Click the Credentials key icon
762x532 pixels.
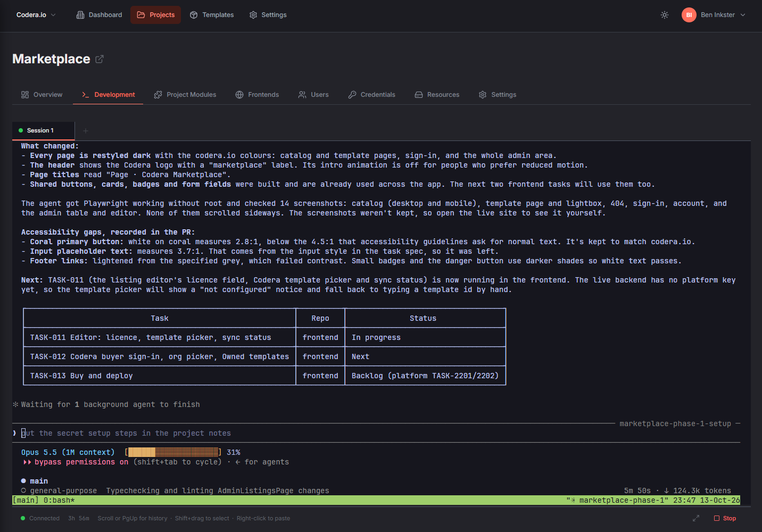[352, 95]
